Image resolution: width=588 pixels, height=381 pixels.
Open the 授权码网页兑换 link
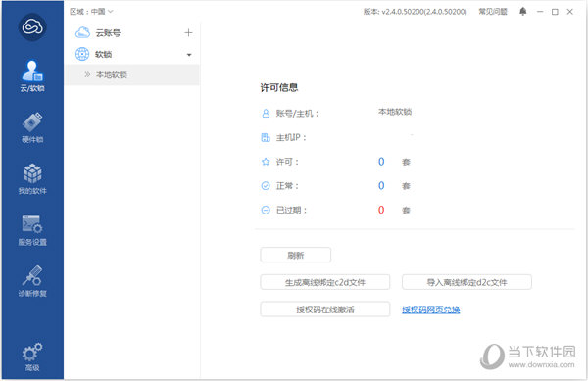pos(431,310)
